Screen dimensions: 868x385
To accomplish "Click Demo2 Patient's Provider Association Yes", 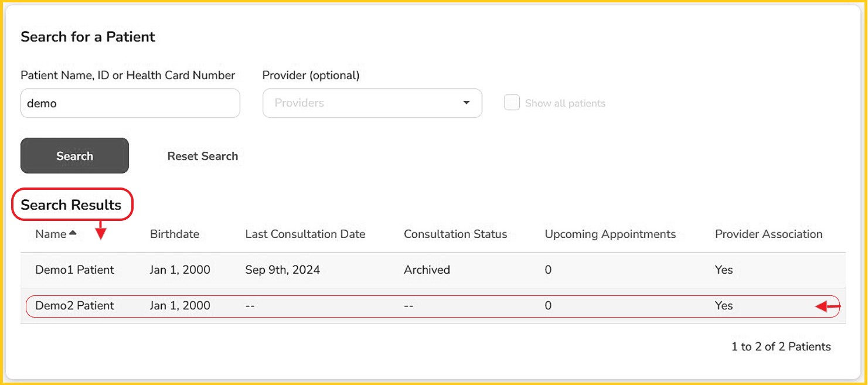I will coord(724,306).
